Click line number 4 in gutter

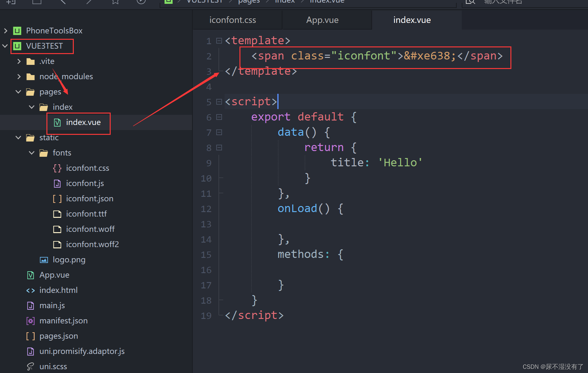pyautogui.click(x=209, y=86)
